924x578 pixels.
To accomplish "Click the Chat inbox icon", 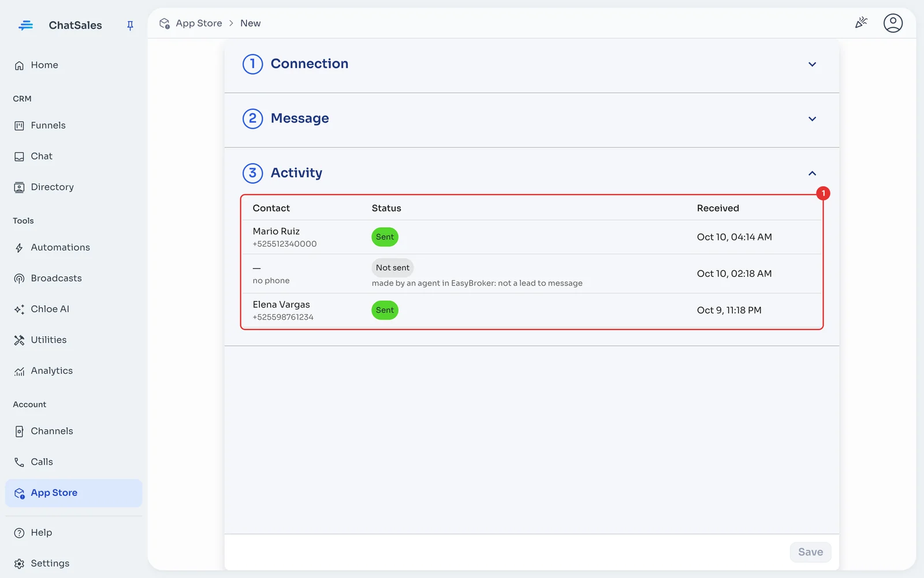I will pos(19,157).
